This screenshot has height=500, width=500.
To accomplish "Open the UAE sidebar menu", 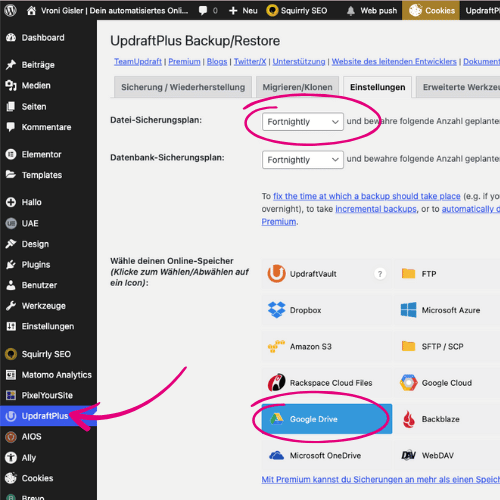I will 48,223.
